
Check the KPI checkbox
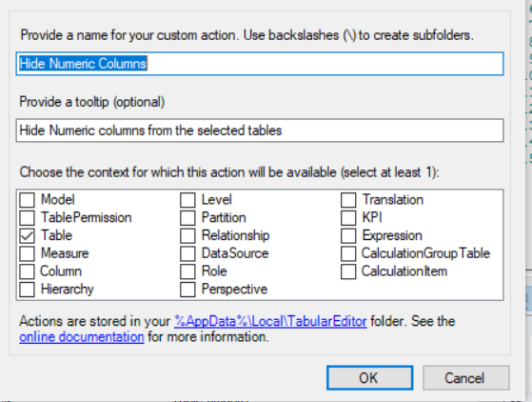coord(348,217)
